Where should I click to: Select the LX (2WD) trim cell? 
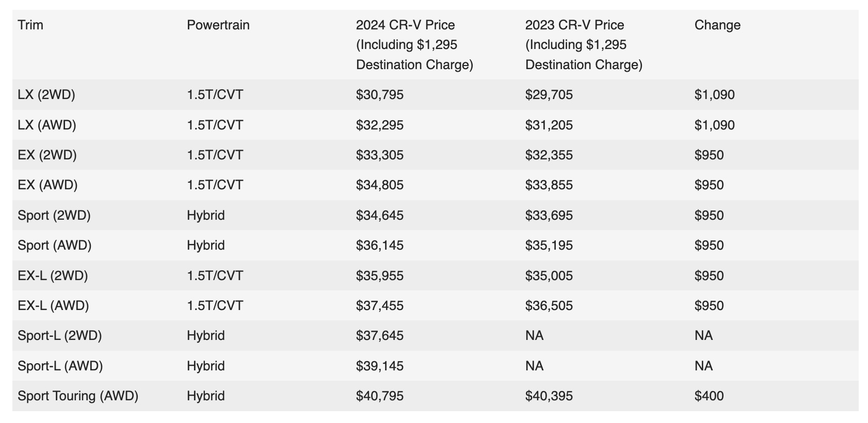click(x=46, y=95)
